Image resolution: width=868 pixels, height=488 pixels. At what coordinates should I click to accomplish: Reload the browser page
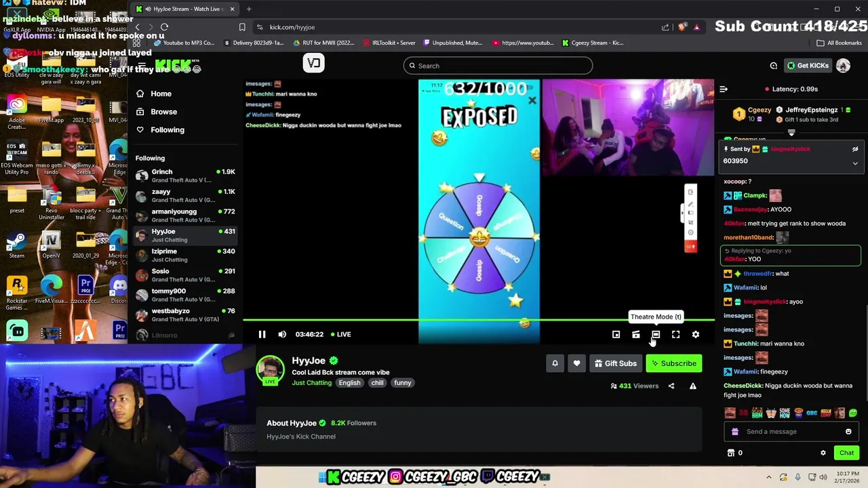pyautogui.click(x=164, y=27)
